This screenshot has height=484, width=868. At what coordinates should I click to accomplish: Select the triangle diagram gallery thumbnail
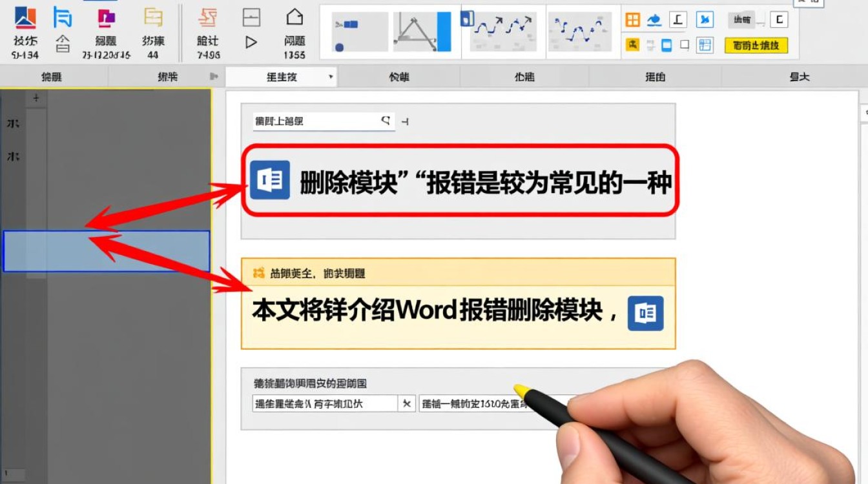422,32
